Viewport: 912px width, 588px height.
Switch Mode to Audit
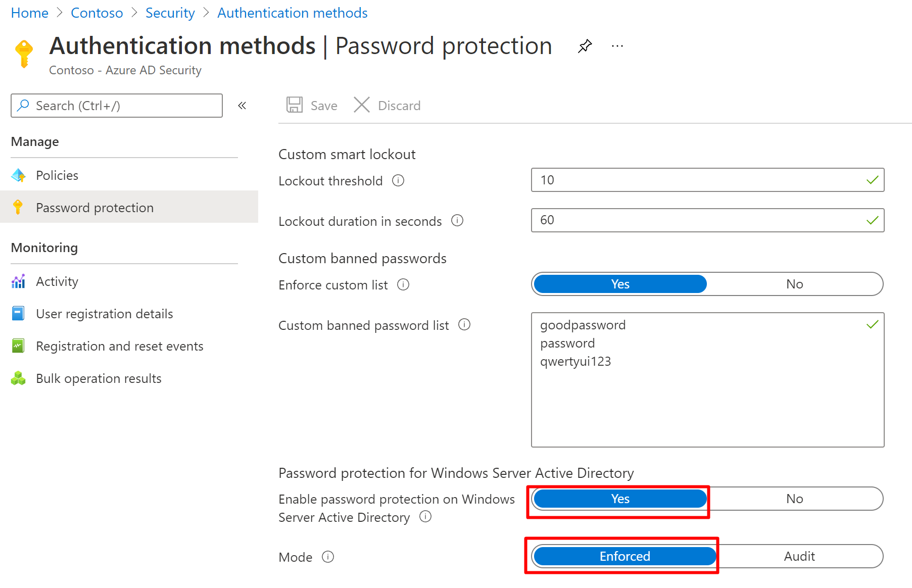pyautogui.click(x=799, y=556)
